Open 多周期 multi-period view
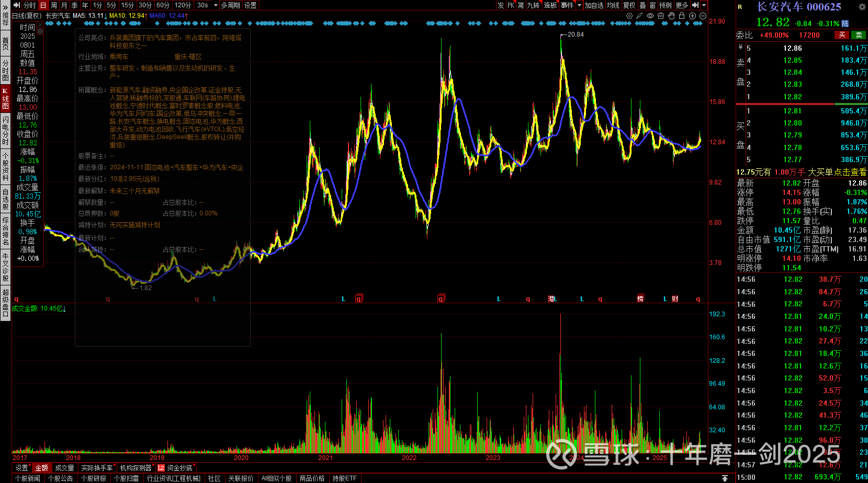The width and height of the screenshot is (868, 483). tap(230, 5)
